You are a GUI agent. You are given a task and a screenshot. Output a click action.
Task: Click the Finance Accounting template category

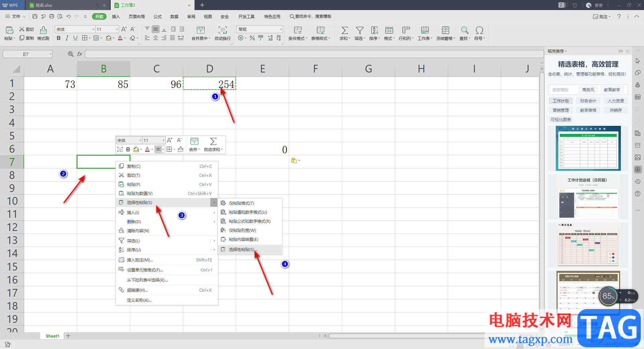(x=588, y=101)
